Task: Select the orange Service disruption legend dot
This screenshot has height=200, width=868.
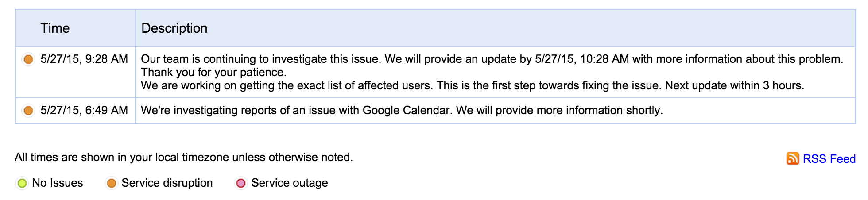Action: click(x=112, y=183)
